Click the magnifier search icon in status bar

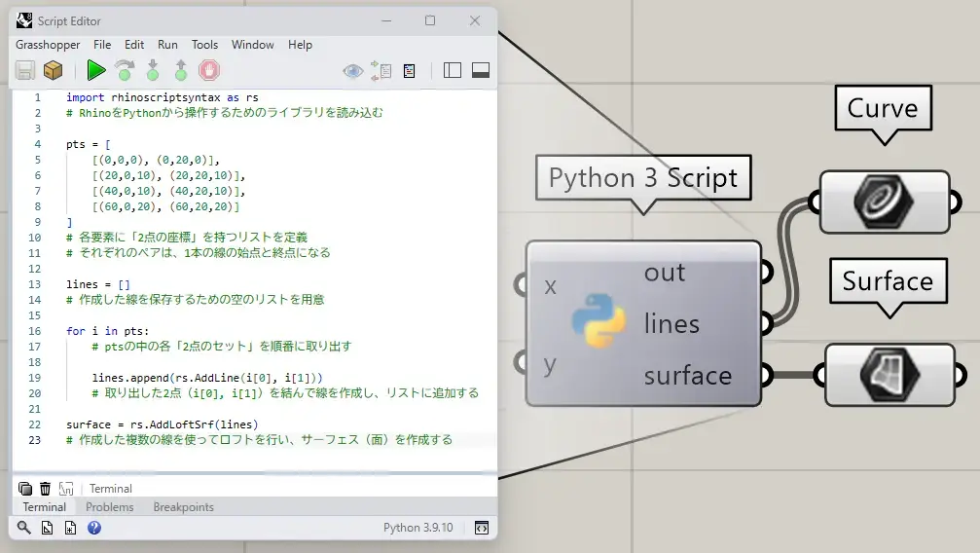click(x=24, y=528)
